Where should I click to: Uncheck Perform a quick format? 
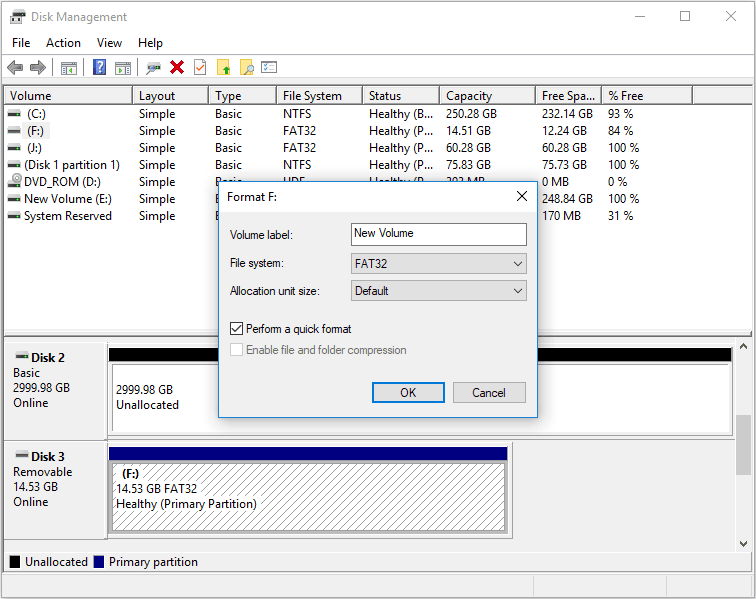[237, 328]
